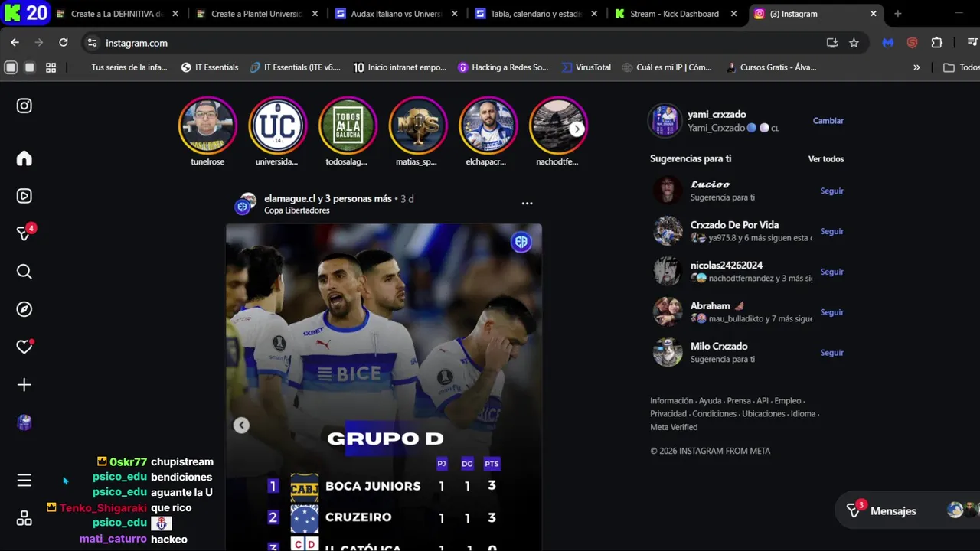The image size is (980, 551).
Task: Open elamague.cl profile from post header
Action: coord(289,198)
